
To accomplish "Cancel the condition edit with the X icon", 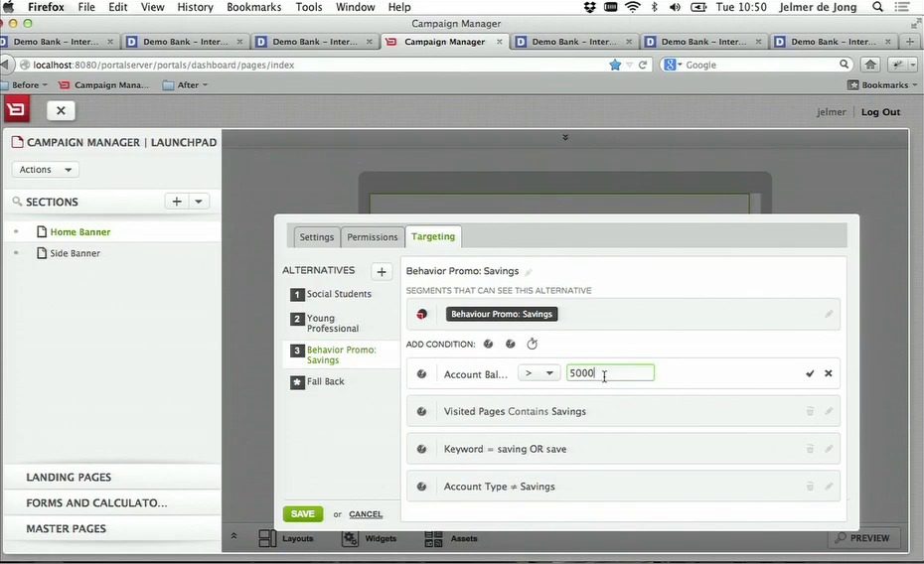I will coord(829,373).
